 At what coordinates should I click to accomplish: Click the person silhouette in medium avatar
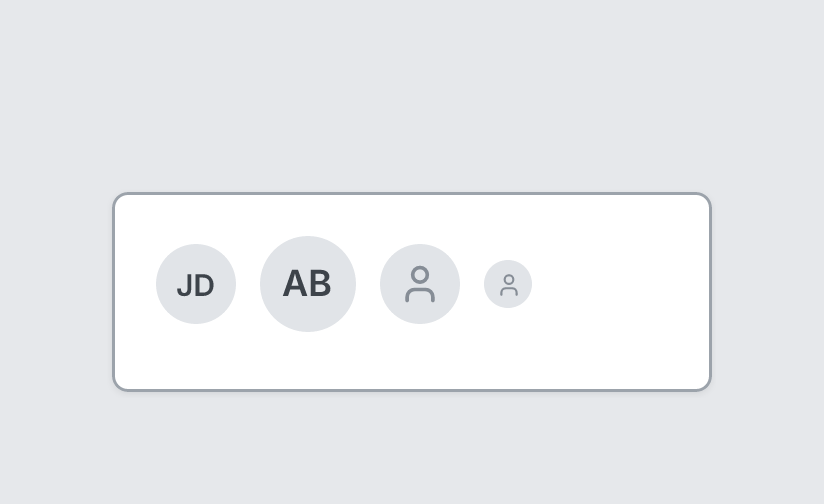tap(420, 284)
